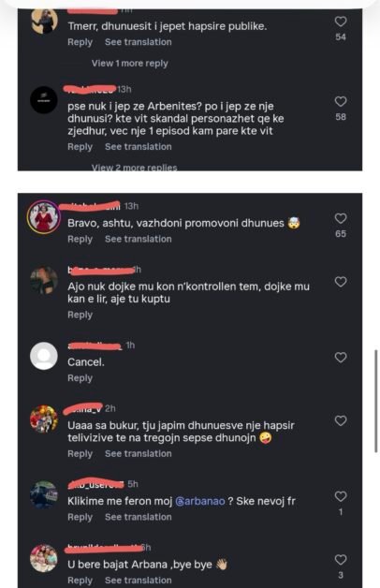
Task: See translation of 'Uaaa sa bukur' comment
Action: [139, 454]
